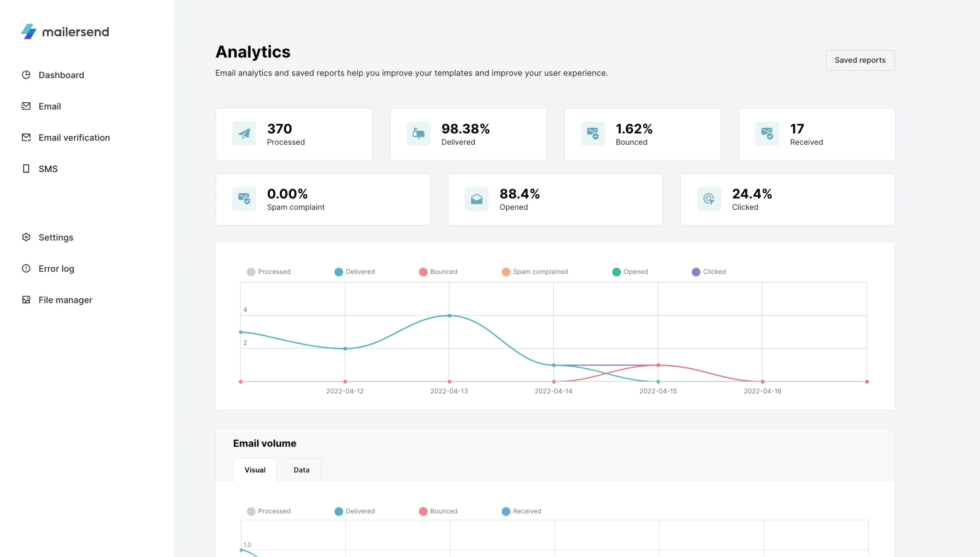
Task: Click the Delivered peak point on 2022-04-13
Action: [x=449, y=316]
